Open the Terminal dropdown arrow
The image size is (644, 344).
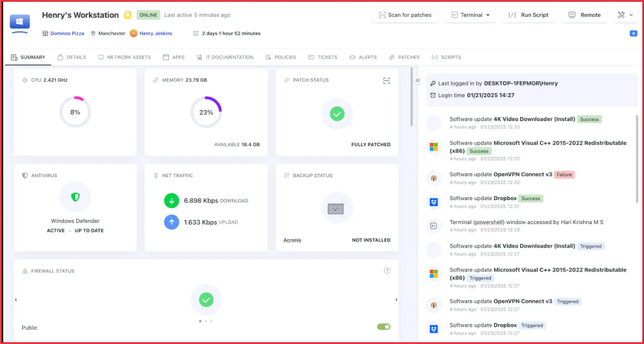(488, 15)
